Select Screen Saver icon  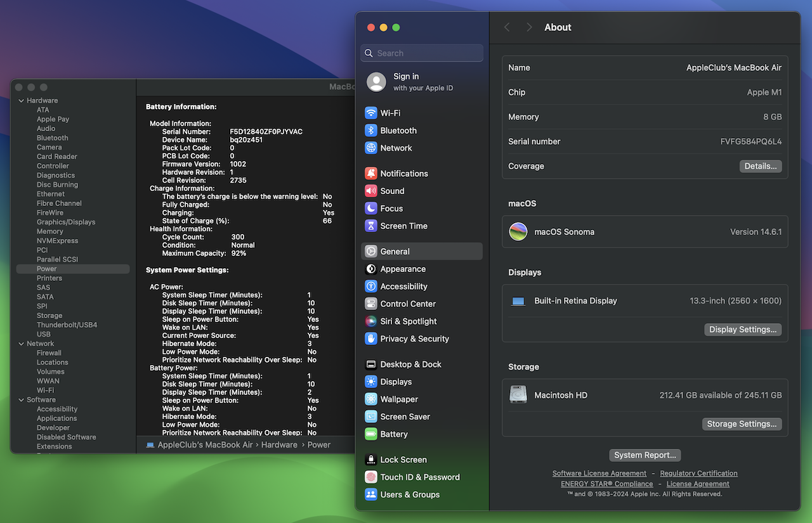371,416
